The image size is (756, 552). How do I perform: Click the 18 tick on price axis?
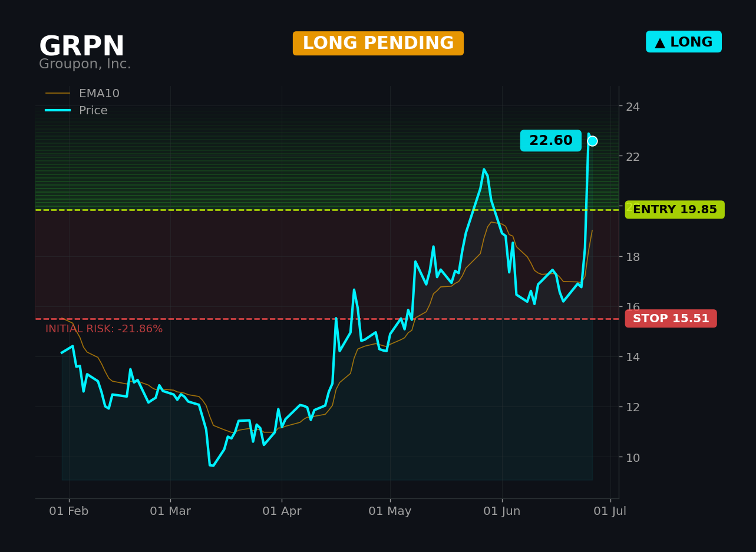tap(633, 257)
